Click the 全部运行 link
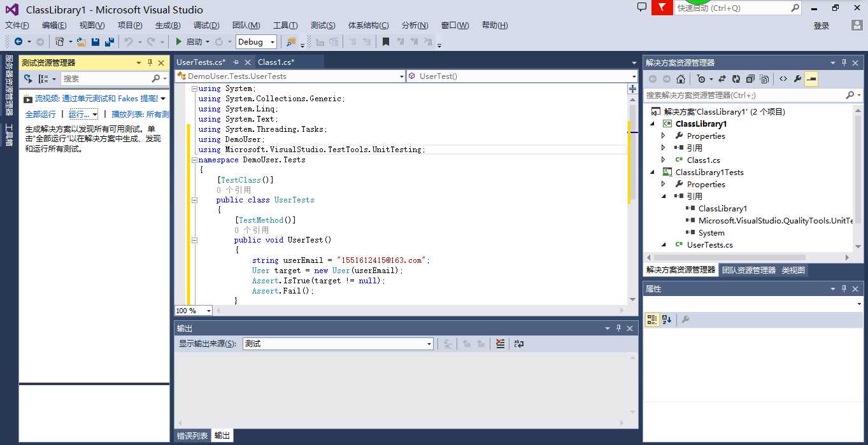This screenshot has height=445, width=868. [41, 115]
